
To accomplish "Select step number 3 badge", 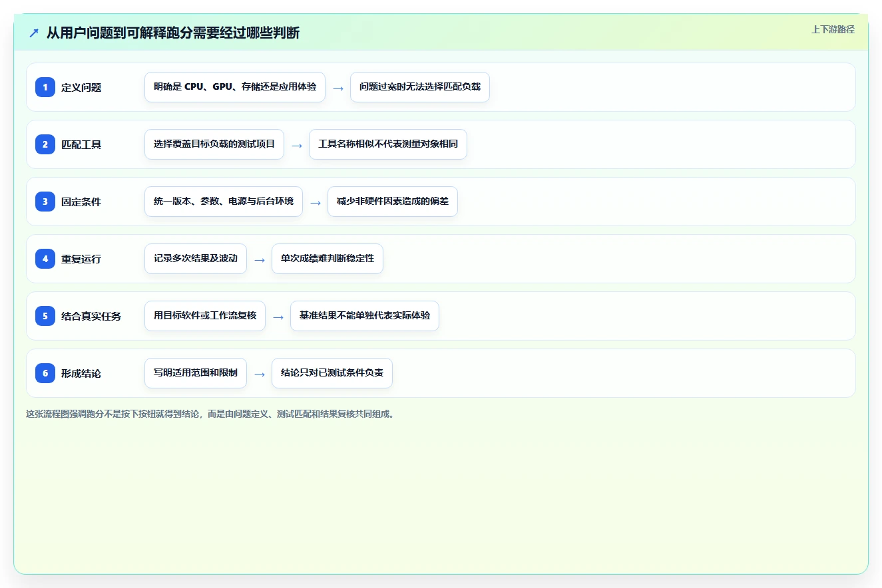I will pos(45,202).
